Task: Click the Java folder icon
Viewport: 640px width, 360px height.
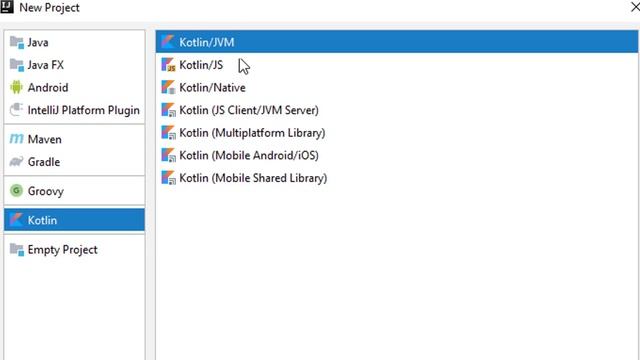Action: click(17, 42)
